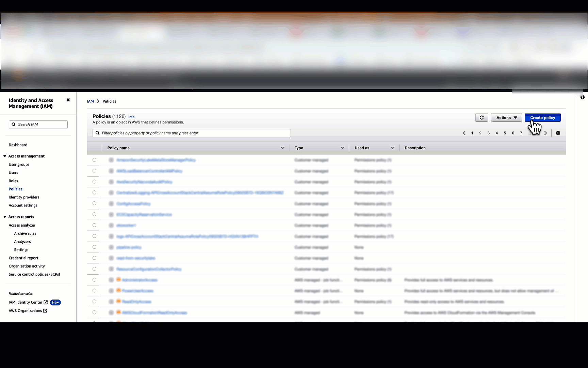This screenshot has width=588, height=368.
Task: Open Account settings in the sidebar
Action: click(23, 205)
